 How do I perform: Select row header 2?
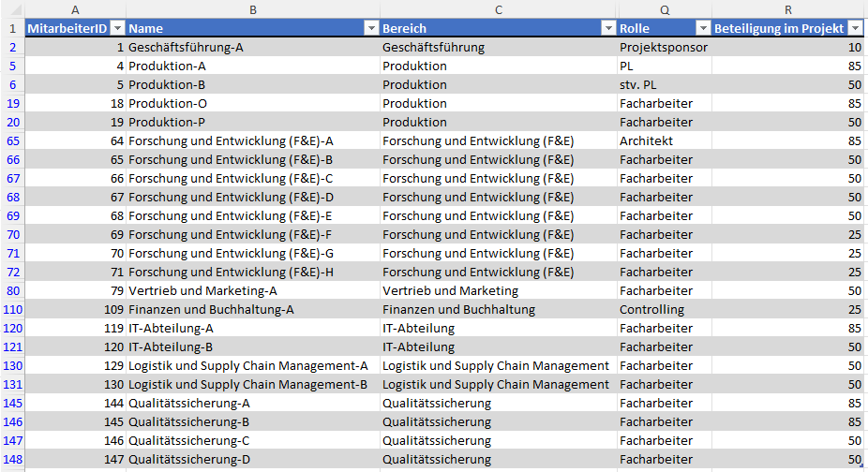coord(12,47)
